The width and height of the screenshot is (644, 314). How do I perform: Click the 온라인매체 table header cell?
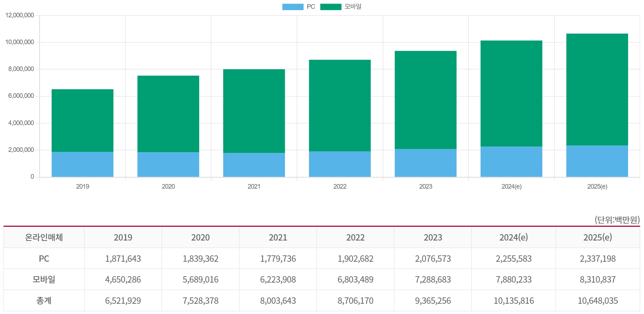click(44, 237)
